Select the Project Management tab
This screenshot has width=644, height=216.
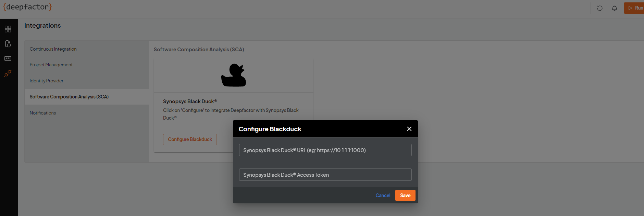[x=87, y=65]
